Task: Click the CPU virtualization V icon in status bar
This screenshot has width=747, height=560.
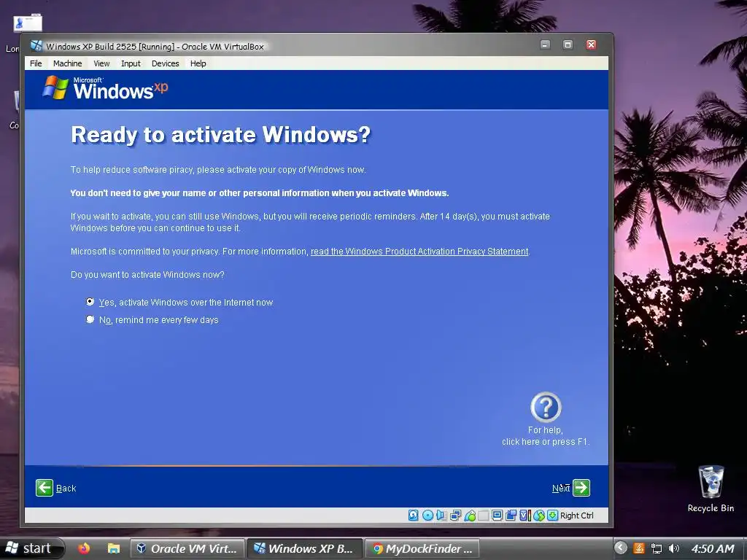Action: pyautogui.click(x=525, y=516)
